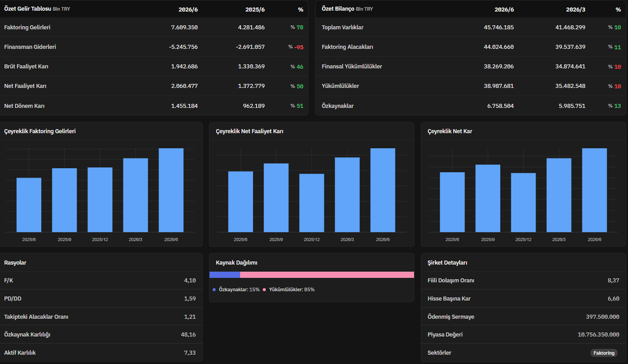Screen dimensions: 628x364
Task: Click the Net Faaliyet Karı row label
Action: tap(25, 86)
